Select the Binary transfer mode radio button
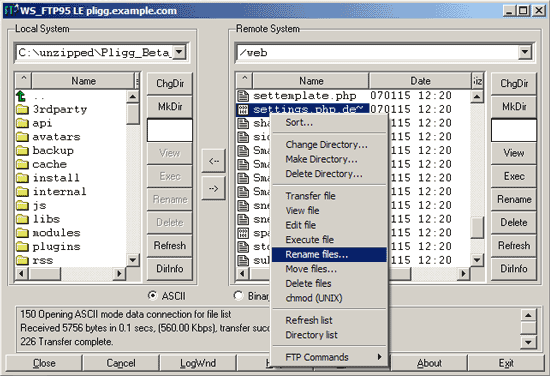This screenshot has height=376, width=550. click(238, 296)
